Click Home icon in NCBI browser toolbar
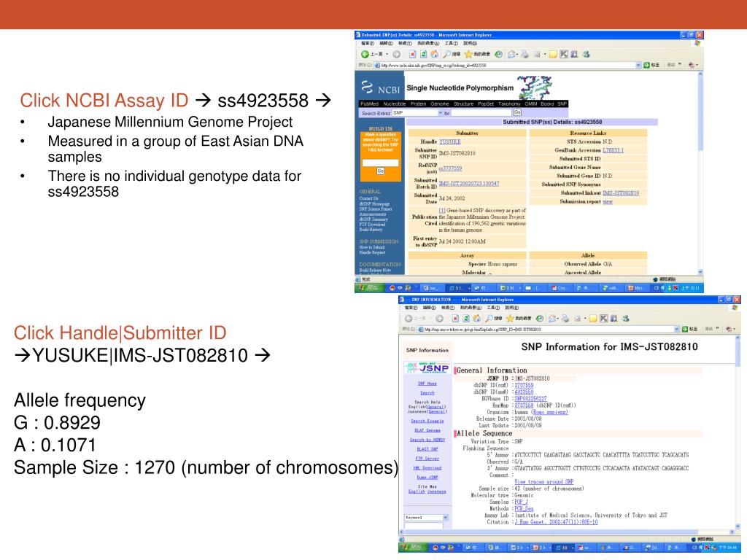 [x=435, y=54]
